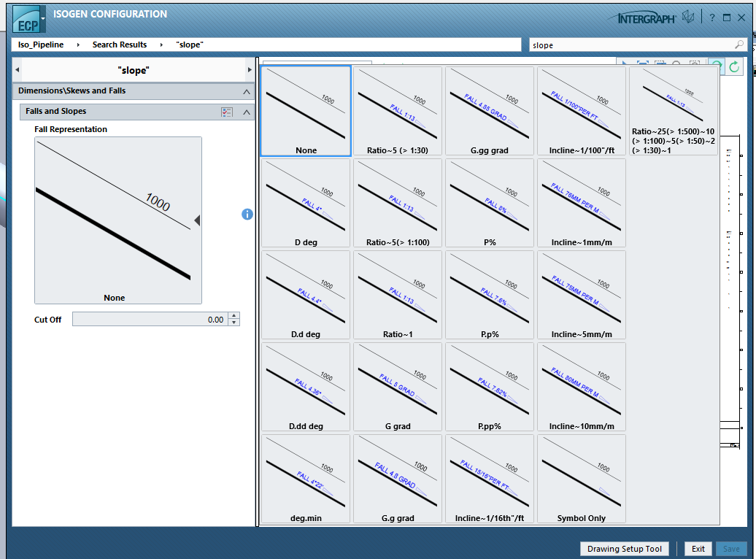Image resolution: width=756 pixels, height=559 pixels.
Task: Open fall representation gallery arrow
Action: click(x=197, y=220)
